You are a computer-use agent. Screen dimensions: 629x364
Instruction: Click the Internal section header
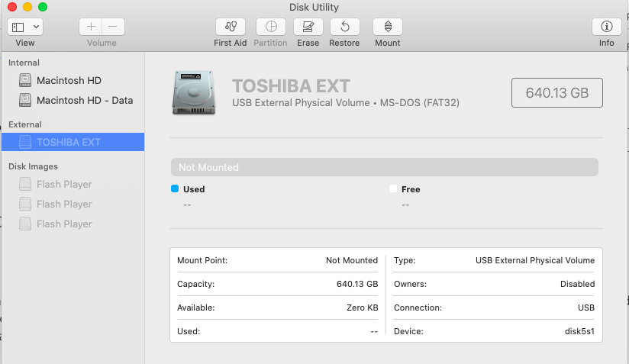coord(24,63)
